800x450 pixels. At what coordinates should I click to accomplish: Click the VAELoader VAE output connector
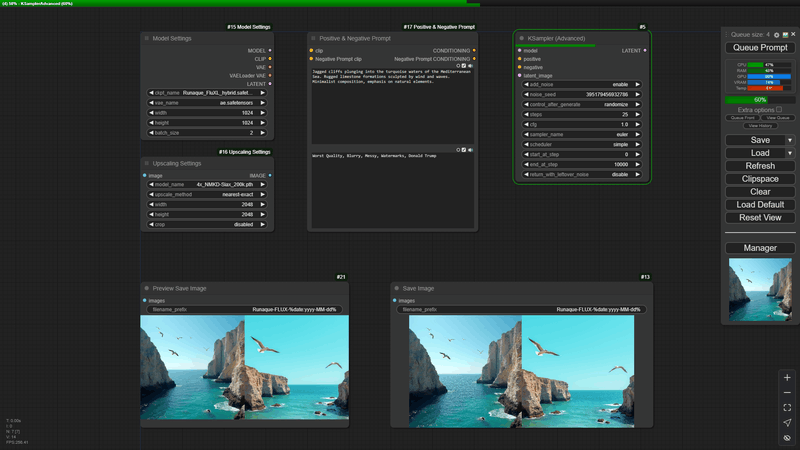270,76
